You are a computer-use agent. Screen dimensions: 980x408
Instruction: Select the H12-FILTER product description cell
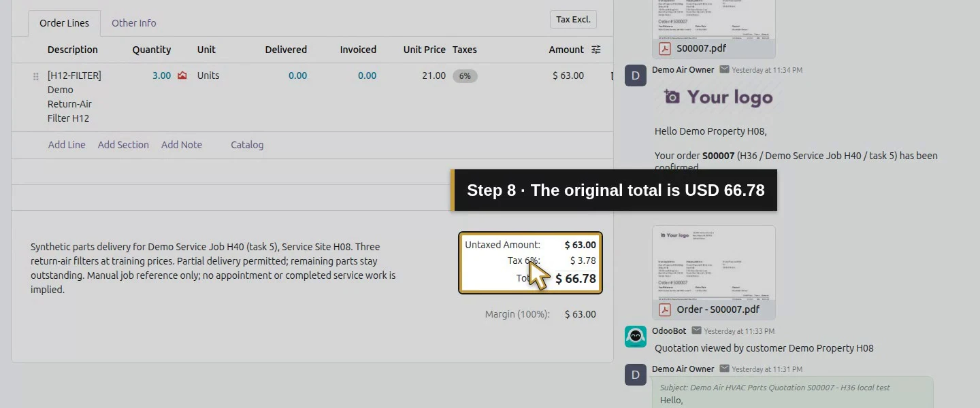(75, 97)
